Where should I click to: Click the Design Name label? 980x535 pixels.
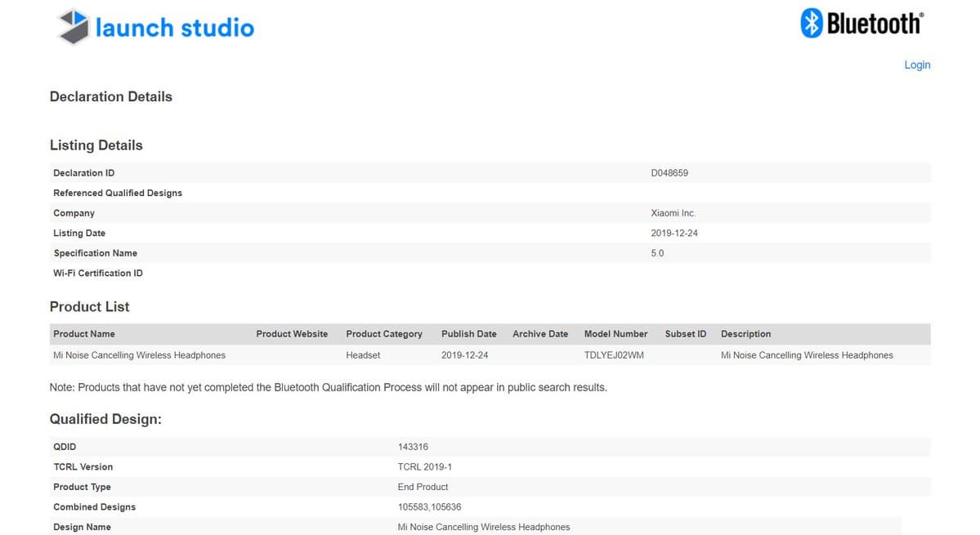point(82,527)
